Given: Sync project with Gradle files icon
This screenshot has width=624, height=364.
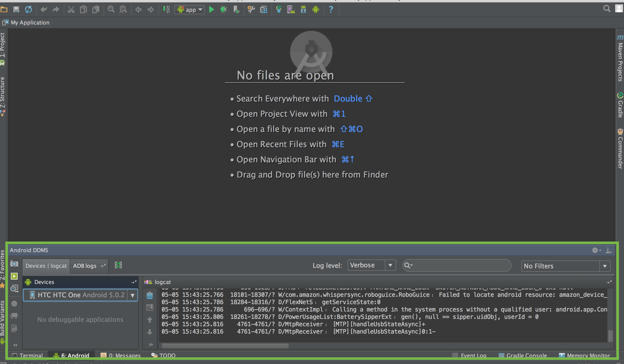Looking at the screenshot, I should pos(279,9).
